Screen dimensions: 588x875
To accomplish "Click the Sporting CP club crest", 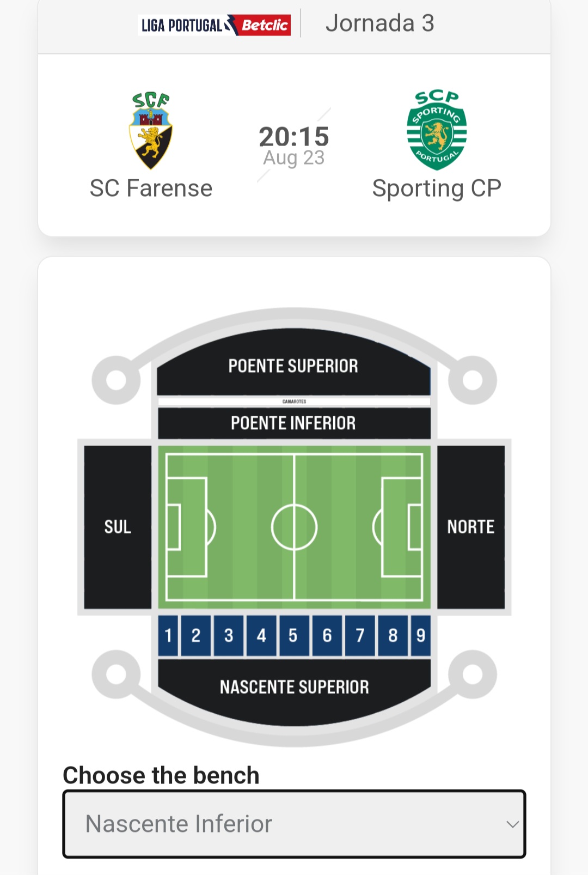I will click(437, 130).
